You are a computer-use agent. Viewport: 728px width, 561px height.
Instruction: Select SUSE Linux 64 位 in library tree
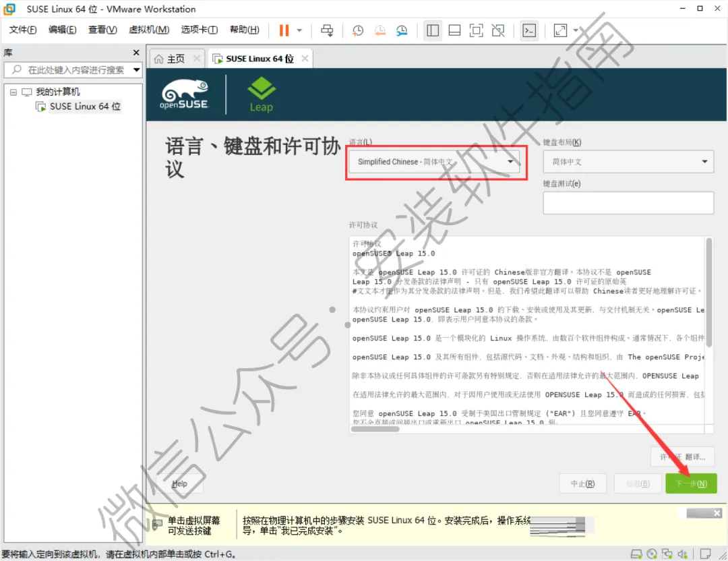85,107
